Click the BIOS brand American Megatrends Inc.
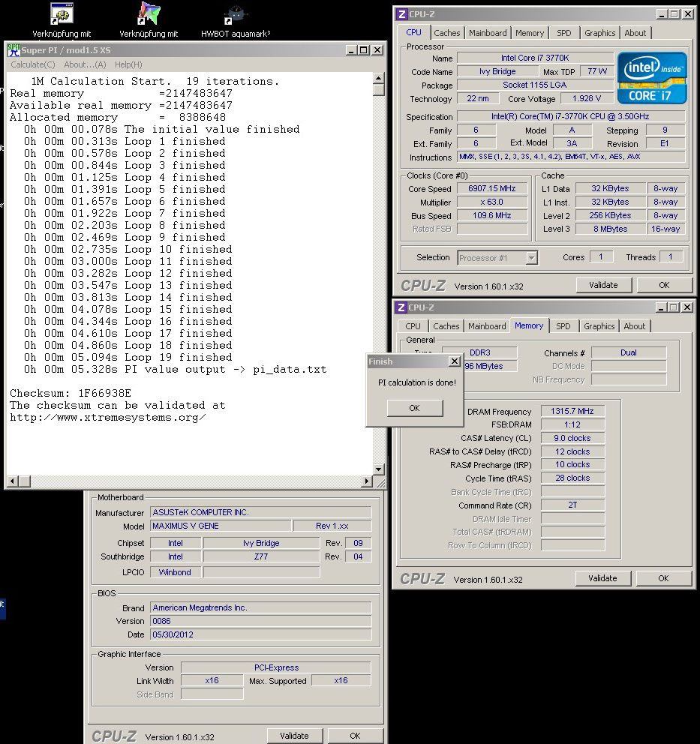 click(261, 607)
